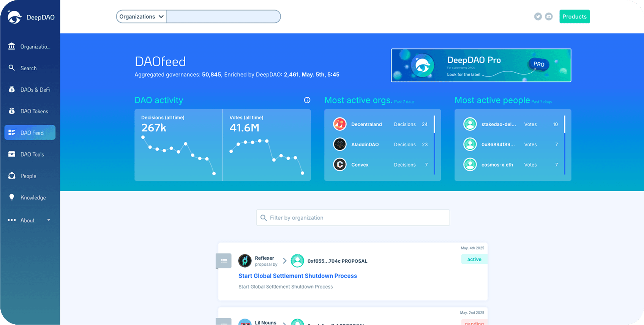The height and width of the screenshot is (325, 644).
Task: Click the About three-dots icon
Action: click(x=12, y=220)
